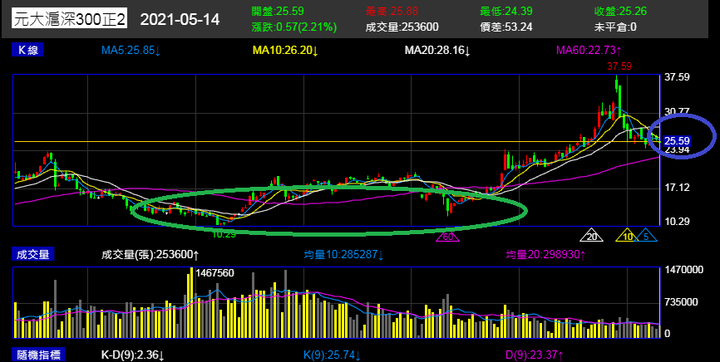The height and width of the screenshot is (362, 720).
Task: Click the MA10:26.20 indicator label
Action: pos(286,51)
